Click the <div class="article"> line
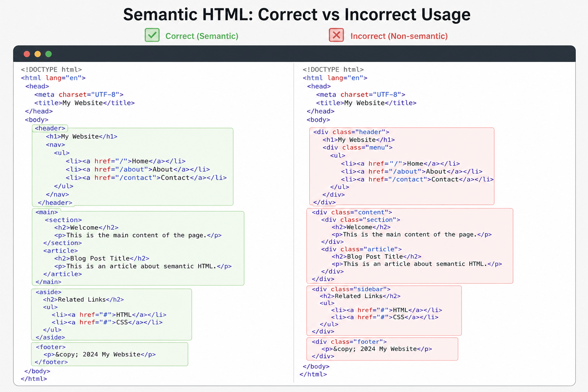The image size is (588, 392). pos(361,249)
